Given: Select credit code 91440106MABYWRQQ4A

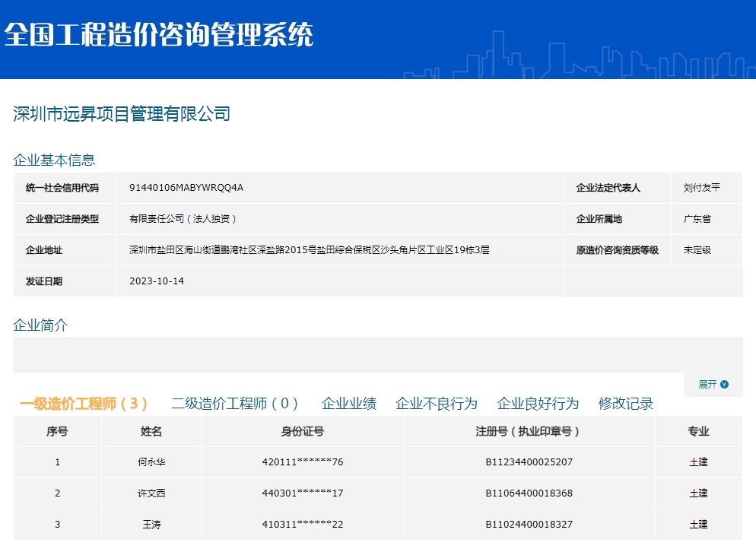Looking at the screenshot, I should coord(186,188).
